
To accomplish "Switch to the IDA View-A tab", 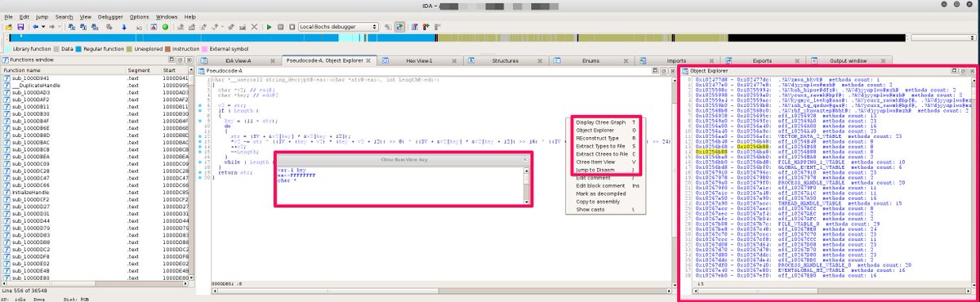I will pyautogui.click(x=238, y=60).
